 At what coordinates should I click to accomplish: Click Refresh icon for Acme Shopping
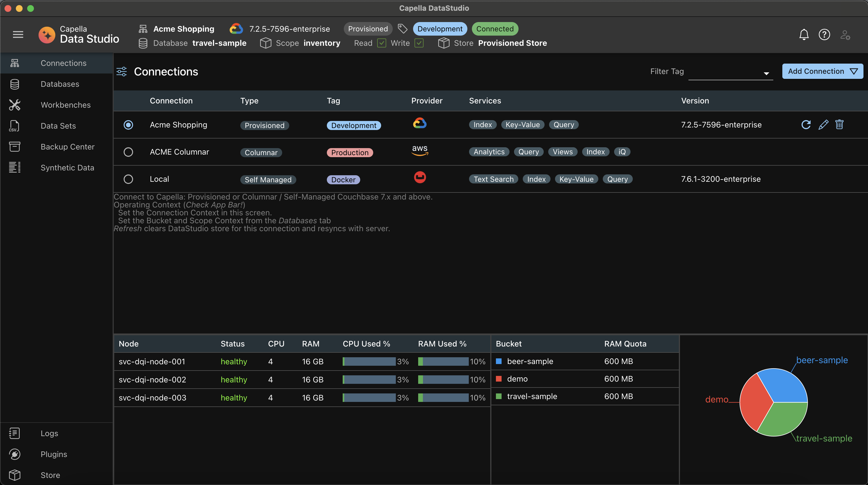tap(807, 124)
